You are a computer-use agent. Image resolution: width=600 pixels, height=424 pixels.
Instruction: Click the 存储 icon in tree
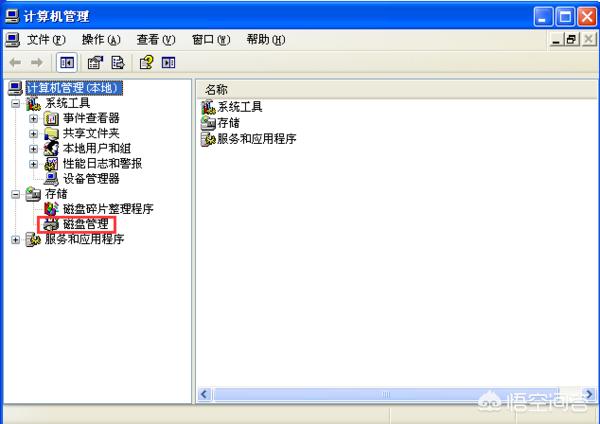tap(33, 194)
